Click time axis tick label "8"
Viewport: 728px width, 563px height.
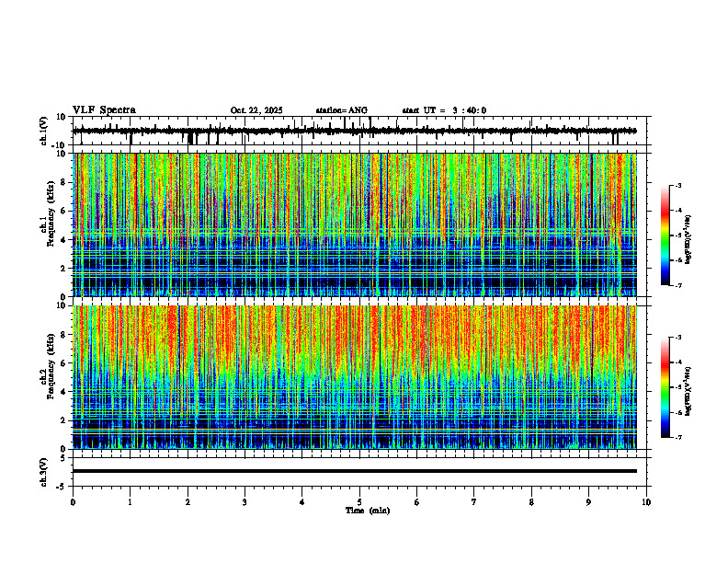click(531, 502)
